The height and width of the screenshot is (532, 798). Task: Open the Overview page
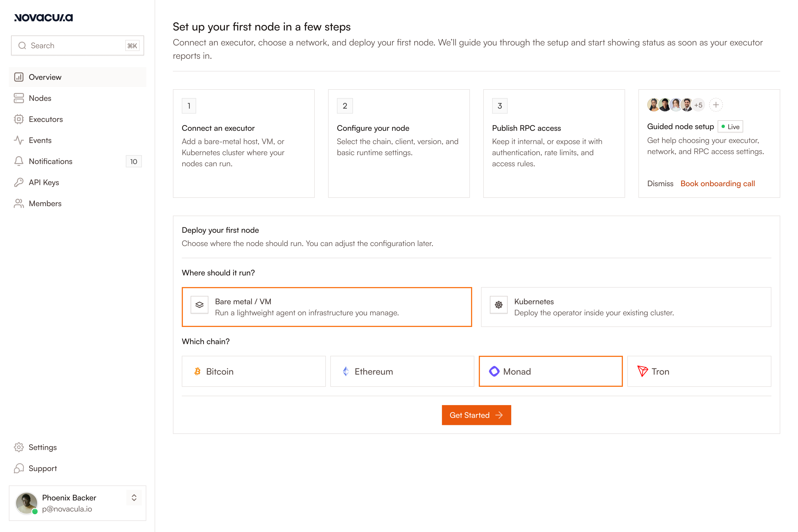[x=77, y=77]
